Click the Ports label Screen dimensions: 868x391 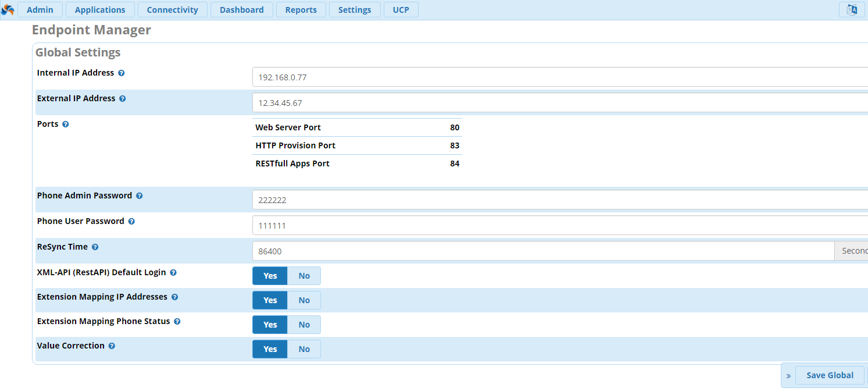[x=48, y=124]
